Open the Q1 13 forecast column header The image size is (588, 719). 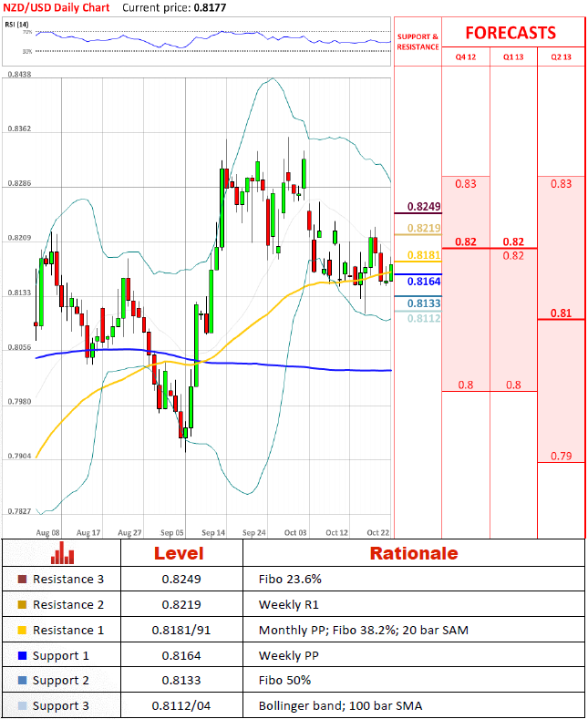click(x=513, y=56)
